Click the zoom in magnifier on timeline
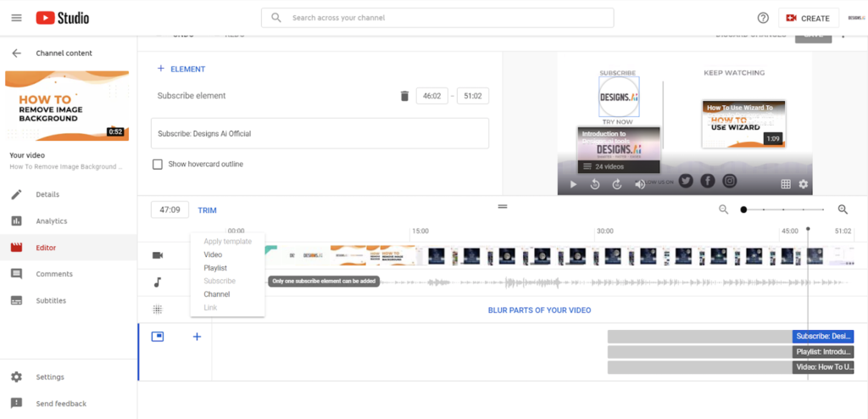 point(843,209)
